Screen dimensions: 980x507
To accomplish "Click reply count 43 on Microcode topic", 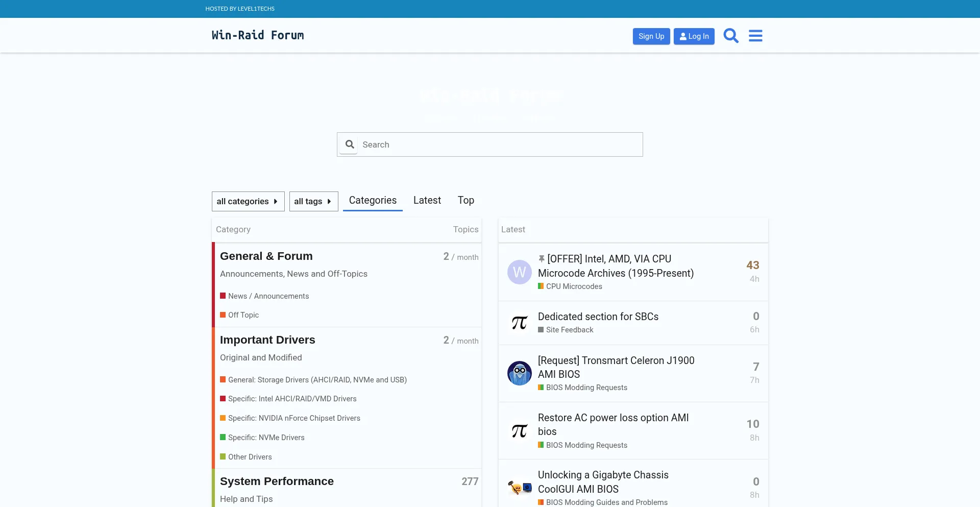I will click(x=753, y=265).
